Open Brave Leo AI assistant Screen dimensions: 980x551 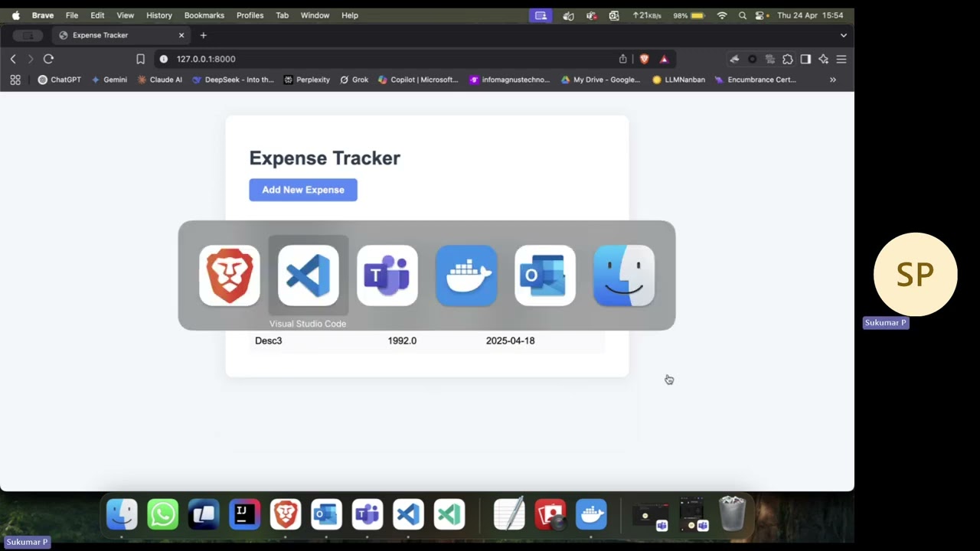pyautogui.click(x=824, y=59)
